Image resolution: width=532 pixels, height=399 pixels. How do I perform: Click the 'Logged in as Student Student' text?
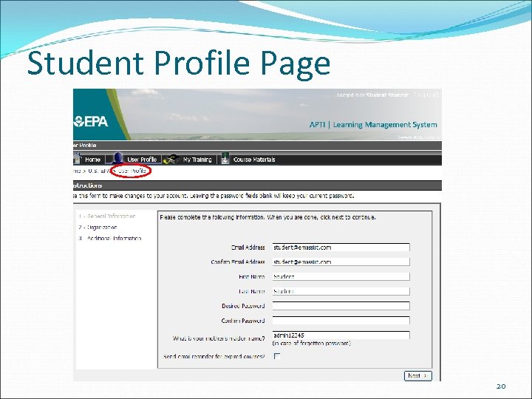(x=372, y=95)
